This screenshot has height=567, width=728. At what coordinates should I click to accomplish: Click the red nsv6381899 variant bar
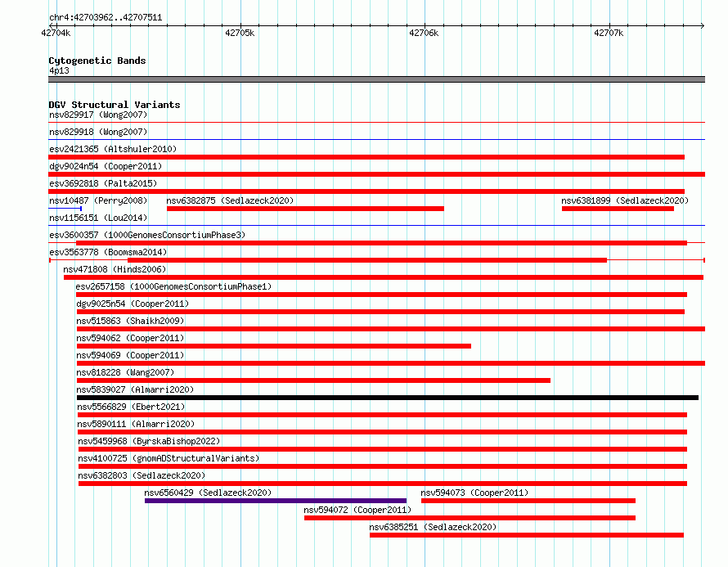(x=618, y=209)
